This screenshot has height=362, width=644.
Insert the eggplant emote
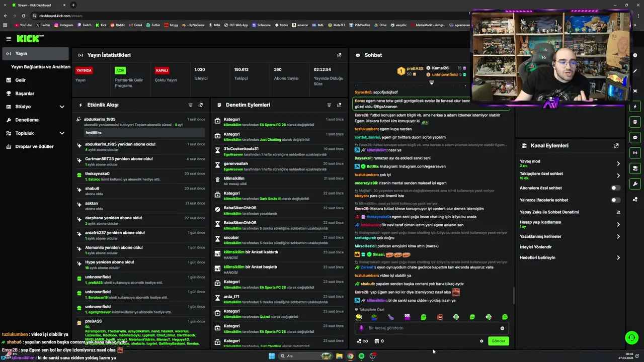(x=391, y=317)
